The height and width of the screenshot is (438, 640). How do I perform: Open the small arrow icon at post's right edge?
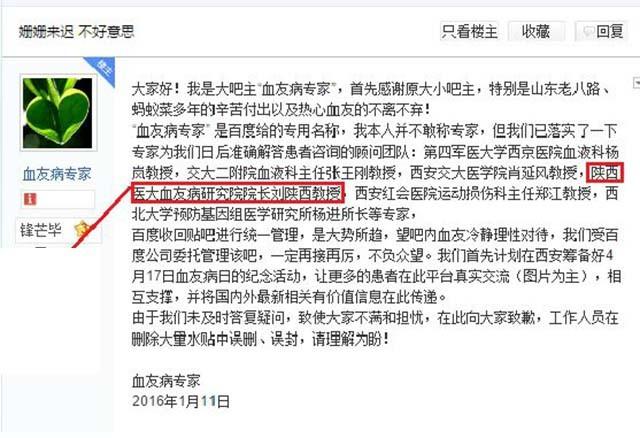[636, 82]
